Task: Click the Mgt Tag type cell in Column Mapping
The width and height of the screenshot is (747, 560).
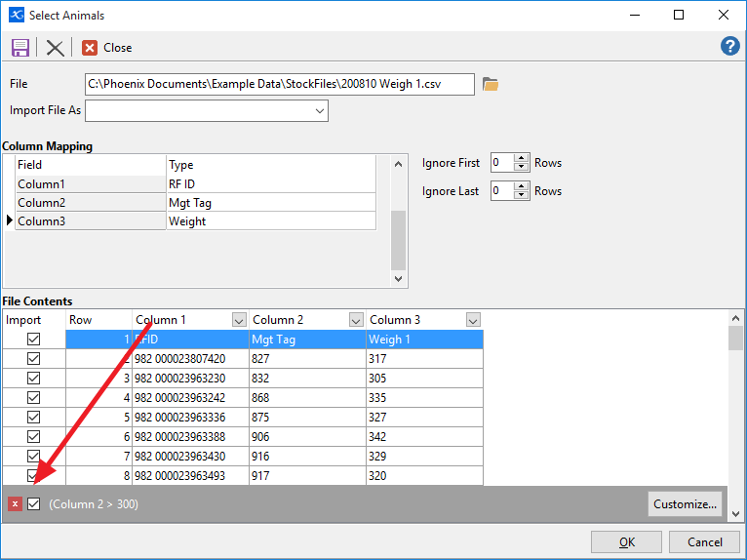Action: (x=271, y=203)
